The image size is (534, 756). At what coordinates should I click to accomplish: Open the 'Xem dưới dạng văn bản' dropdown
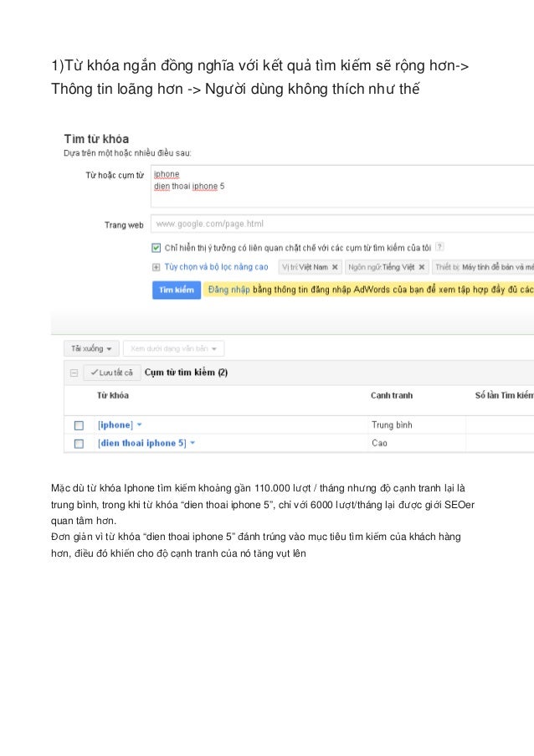[173, 348]
